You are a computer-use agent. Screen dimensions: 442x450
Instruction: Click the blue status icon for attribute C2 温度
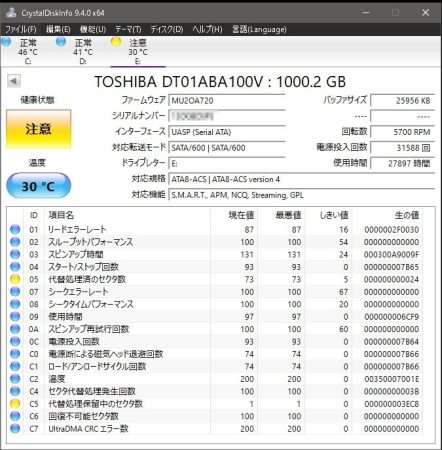coord(15,379)
